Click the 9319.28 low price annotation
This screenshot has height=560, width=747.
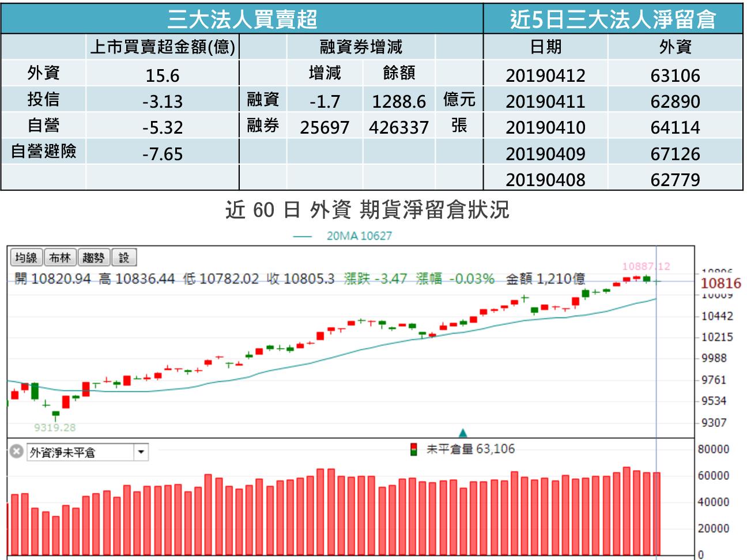pyautogui.click(x=55, y=427)
